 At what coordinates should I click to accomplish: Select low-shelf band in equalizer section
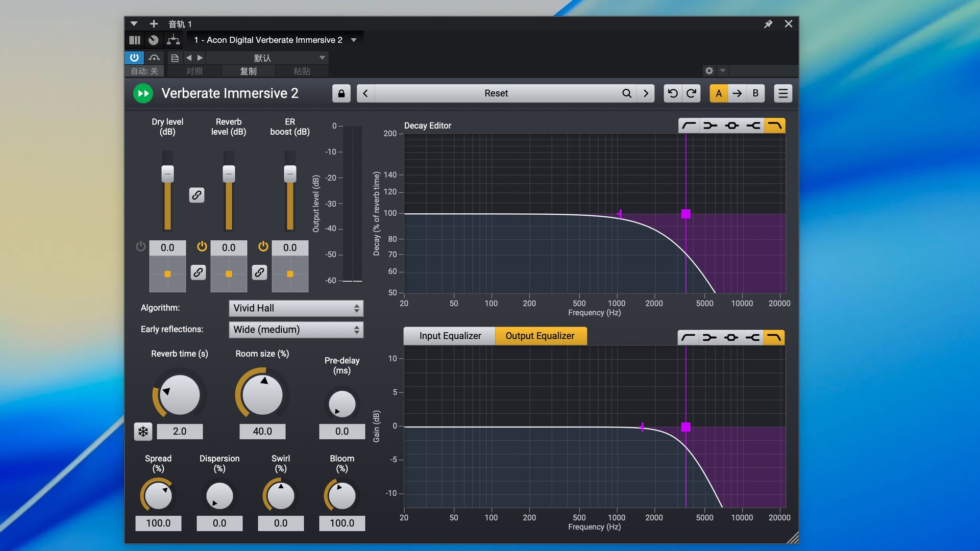point(709,337)
